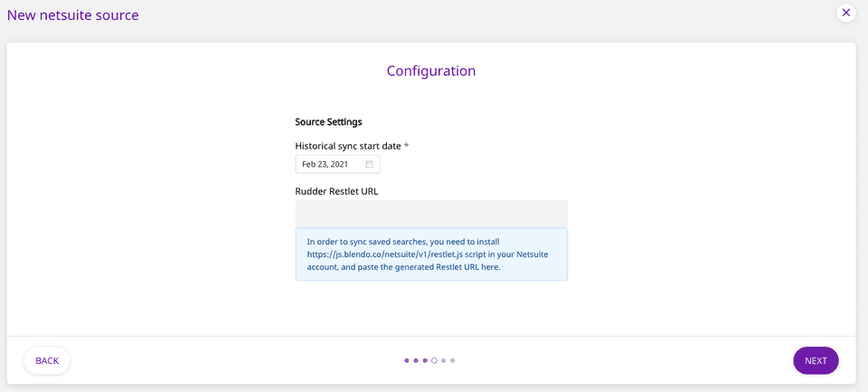Select the hollow current-step progress dot
This screenshot has height=392, width=868.
click(x=435, y=360)
